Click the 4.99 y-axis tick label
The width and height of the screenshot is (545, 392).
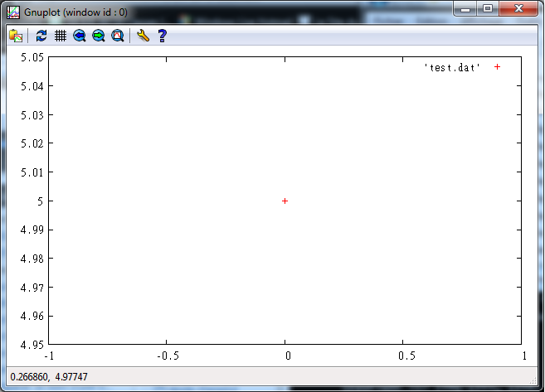click(32, 230)
